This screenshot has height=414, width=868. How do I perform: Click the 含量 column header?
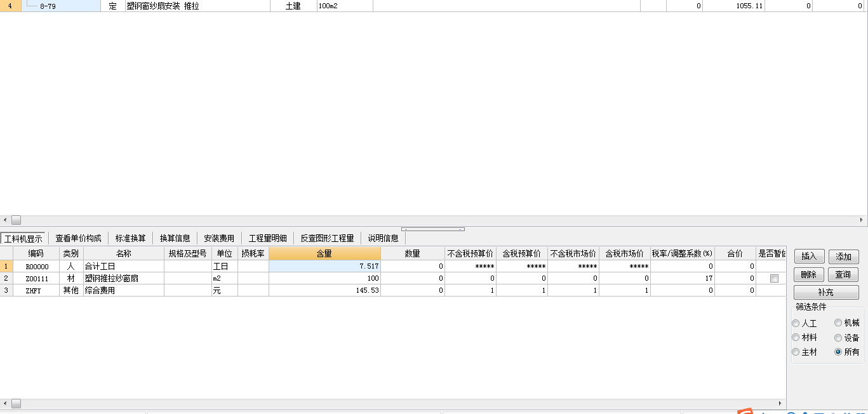coord(324,253)
